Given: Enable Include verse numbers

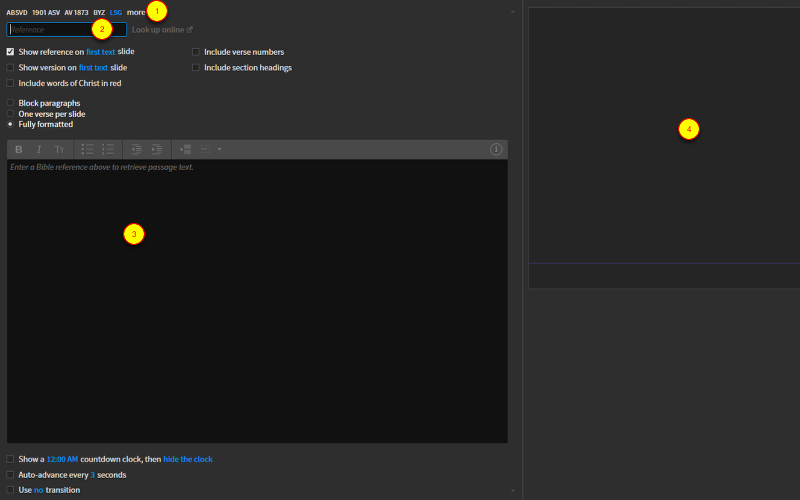Looking at the screenshot, I should click(x=196, y=52).
